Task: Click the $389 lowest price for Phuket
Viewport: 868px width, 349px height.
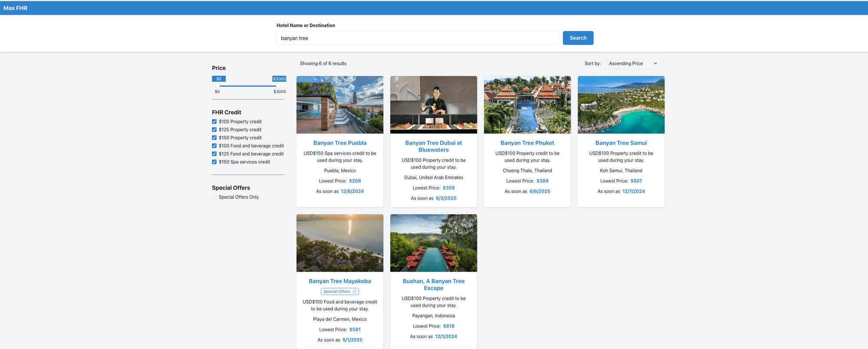Action: [542, 181]
